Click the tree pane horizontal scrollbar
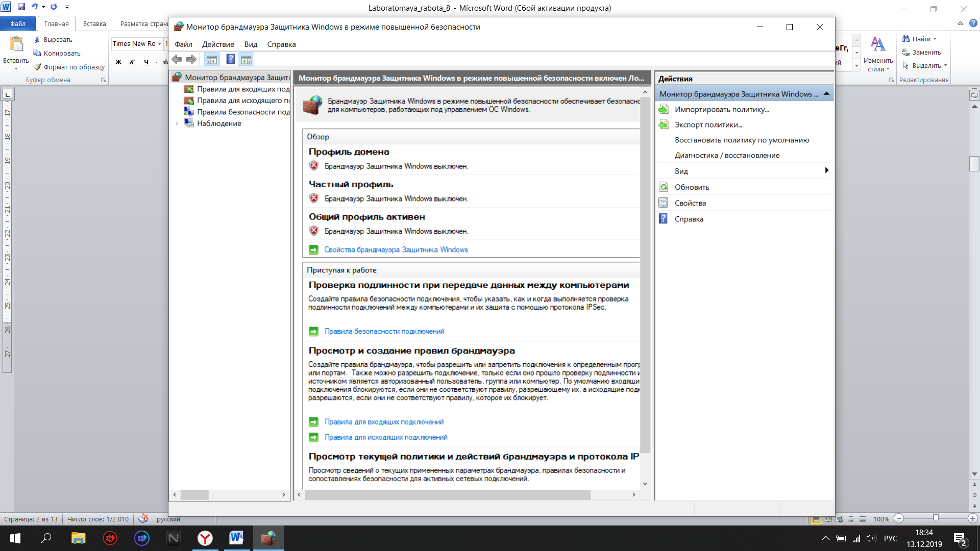This screenshot has height=551, width=980. point(194,494)
